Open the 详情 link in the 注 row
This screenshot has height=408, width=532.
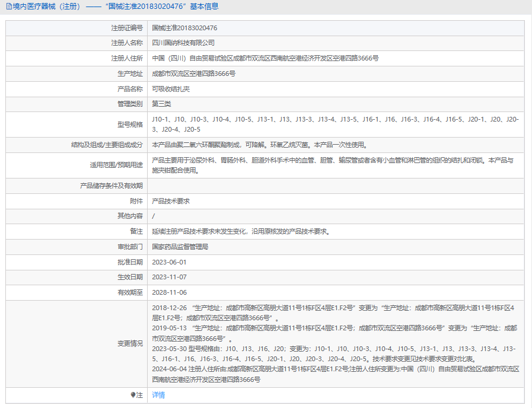tap(158, 395)
